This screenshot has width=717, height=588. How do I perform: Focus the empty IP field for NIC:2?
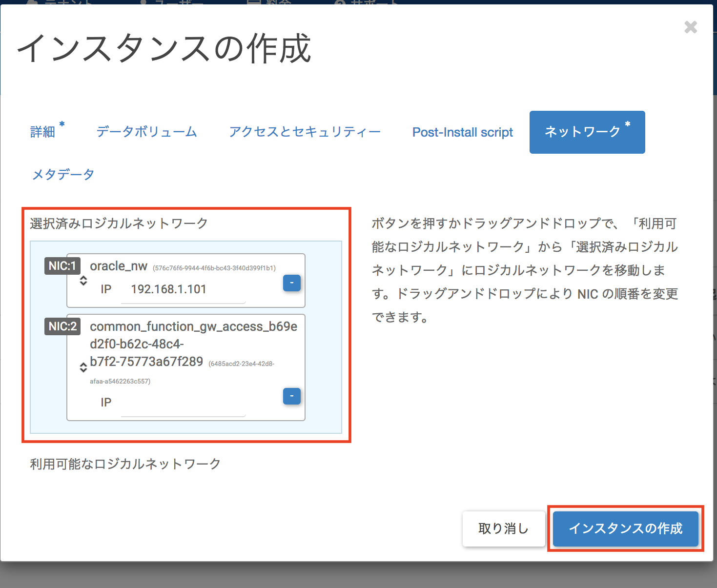(x=183, y=403)
